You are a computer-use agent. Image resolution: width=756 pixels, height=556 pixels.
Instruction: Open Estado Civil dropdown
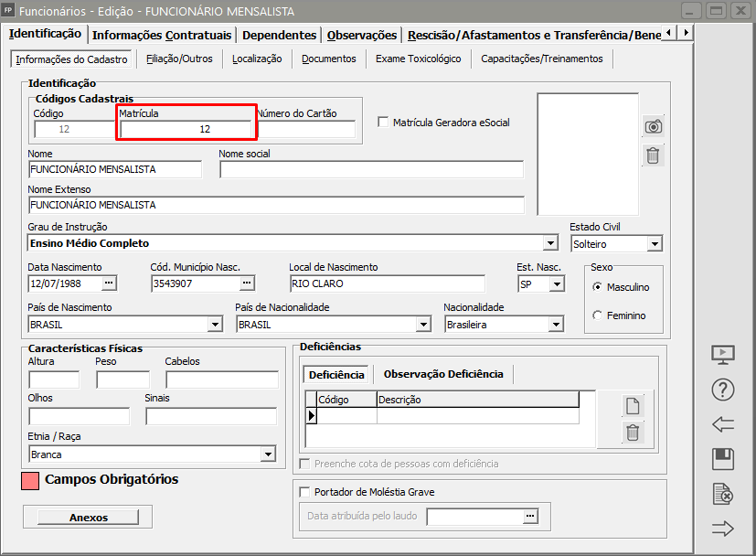(x=654, y=244)
